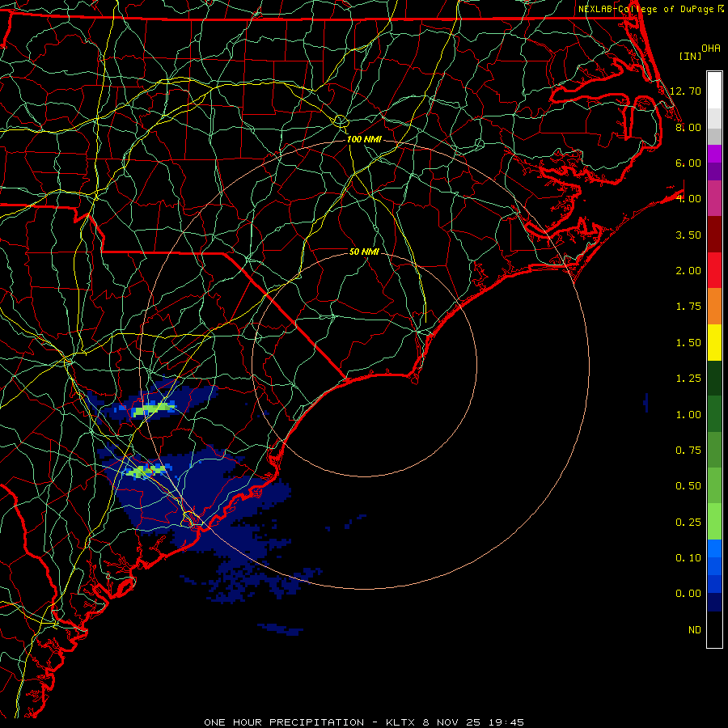Click the '1.00' legend value

[x=688, y=415]
